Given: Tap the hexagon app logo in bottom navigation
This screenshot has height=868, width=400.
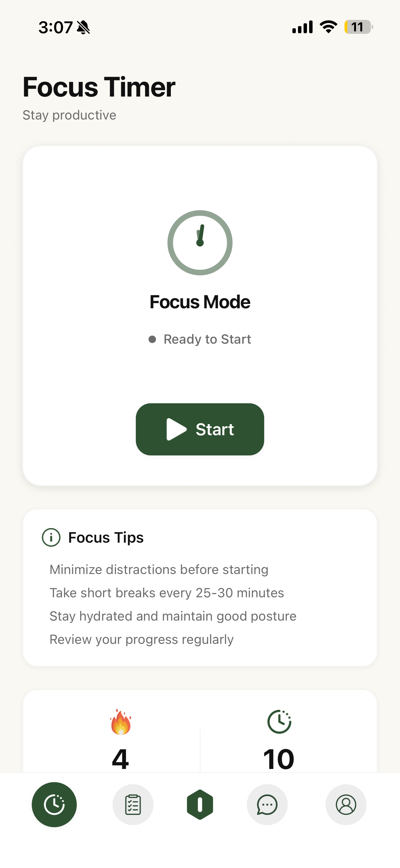Looking at the screenshot, I should pyautogui.click(x=200, y=805).
